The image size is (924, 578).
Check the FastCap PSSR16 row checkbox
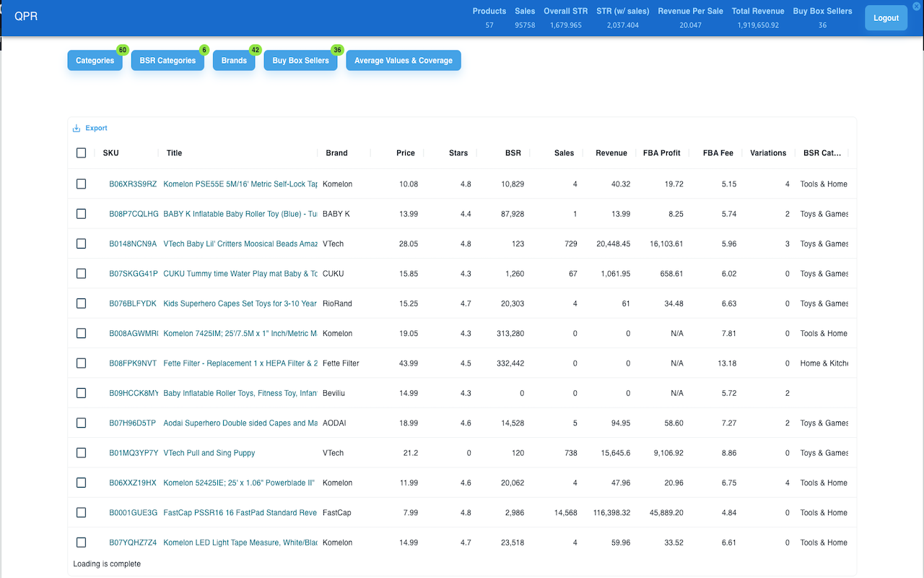pos(81,512)
